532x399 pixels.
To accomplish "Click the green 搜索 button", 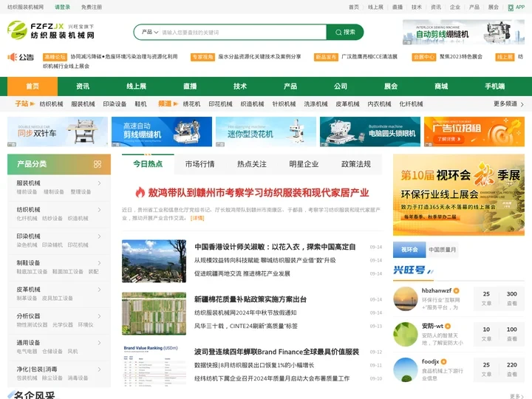I will pyautogui.click(x=345, y=33).
